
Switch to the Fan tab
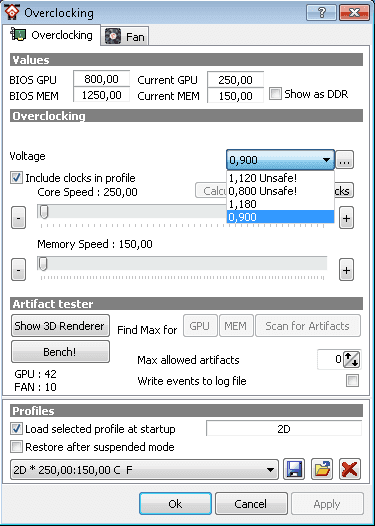tap(125, 36)
